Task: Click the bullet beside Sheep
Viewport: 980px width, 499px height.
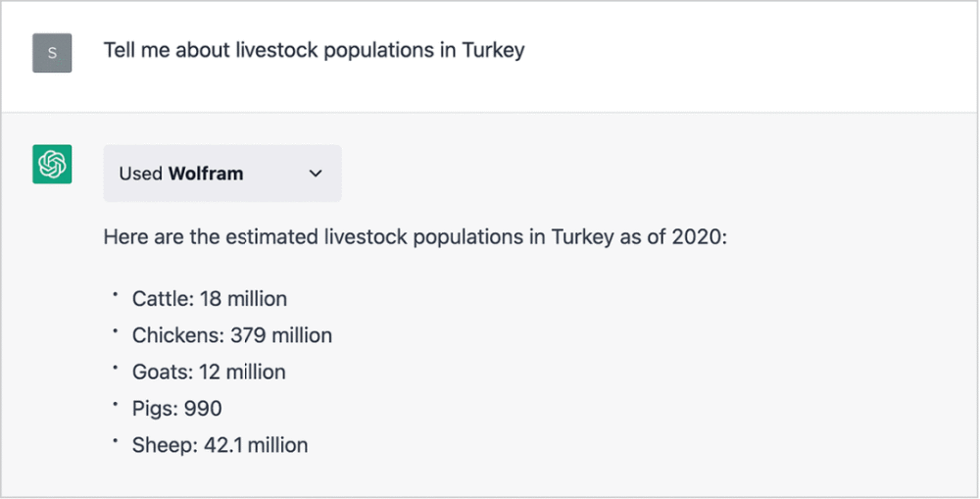Action: pyautogui.click(x=115, y=440)
